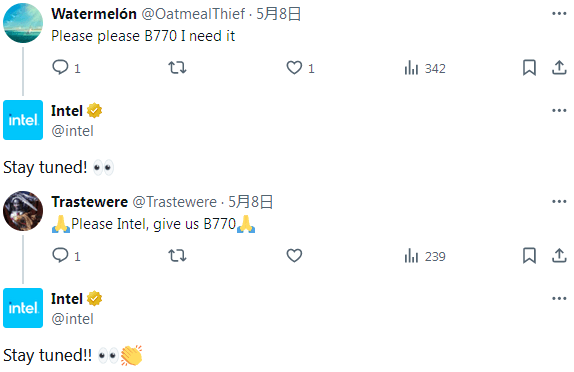Open Trastewere's profile name link
The image size is (574, 372).
tap(89, 202)
